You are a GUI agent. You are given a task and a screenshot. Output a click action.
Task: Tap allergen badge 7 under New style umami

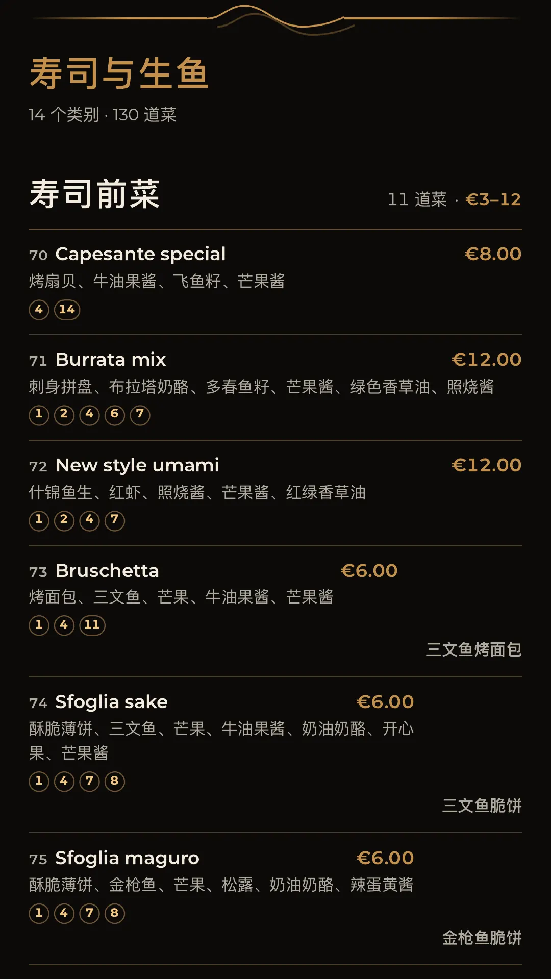[x=115, y=520]
